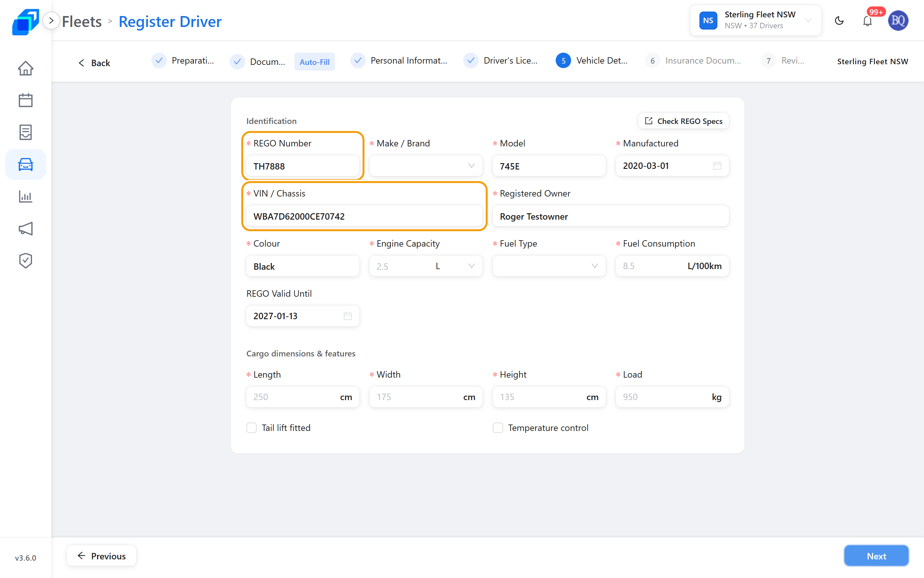
Task: Click the Load input field
Action: coord(672,397)
